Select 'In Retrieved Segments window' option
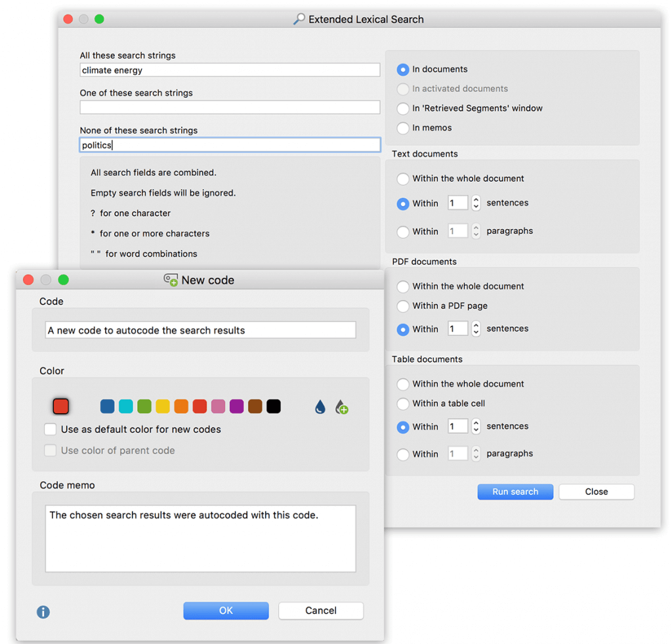This screenshot has width=672, height=644. pos(403,108)
